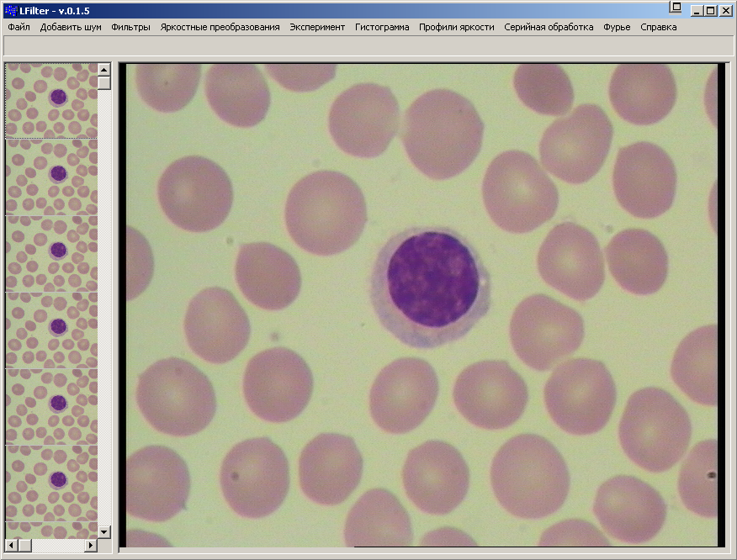
Task: Close the LFilter window
Action: click(x=726, y=10)
